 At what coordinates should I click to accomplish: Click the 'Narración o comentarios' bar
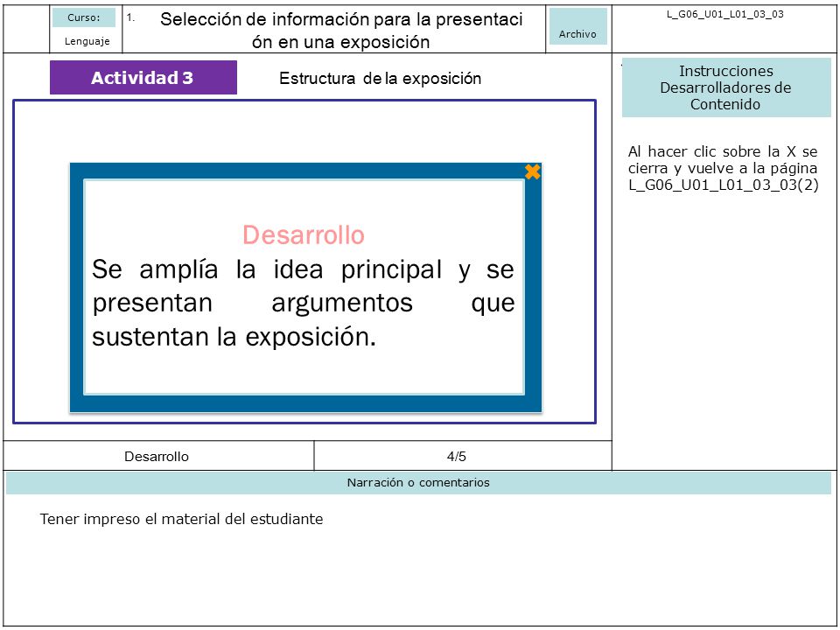click(418, 483)
